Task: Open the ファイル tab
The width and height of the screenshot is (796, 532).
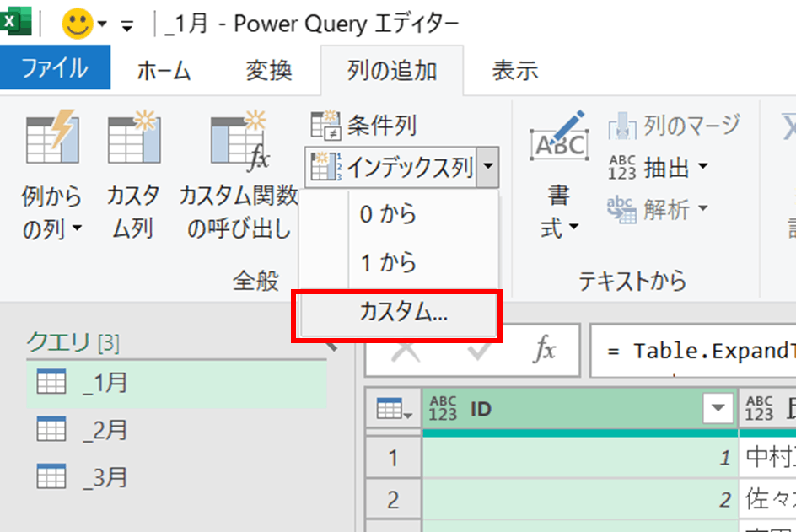Action: (x=55, y=67)
